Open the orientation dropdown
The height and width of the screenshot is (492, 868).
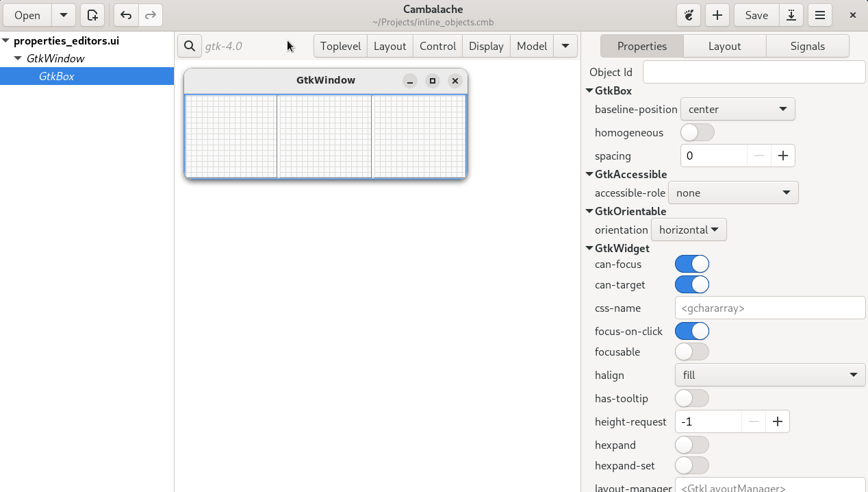tap(689, 230)
